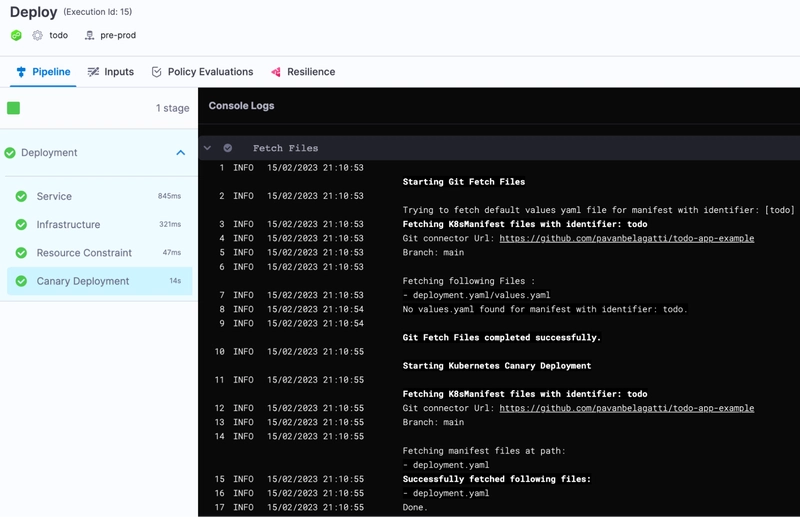Click the 21:10:54 timestamp on line 8

(x=343, y=309)
